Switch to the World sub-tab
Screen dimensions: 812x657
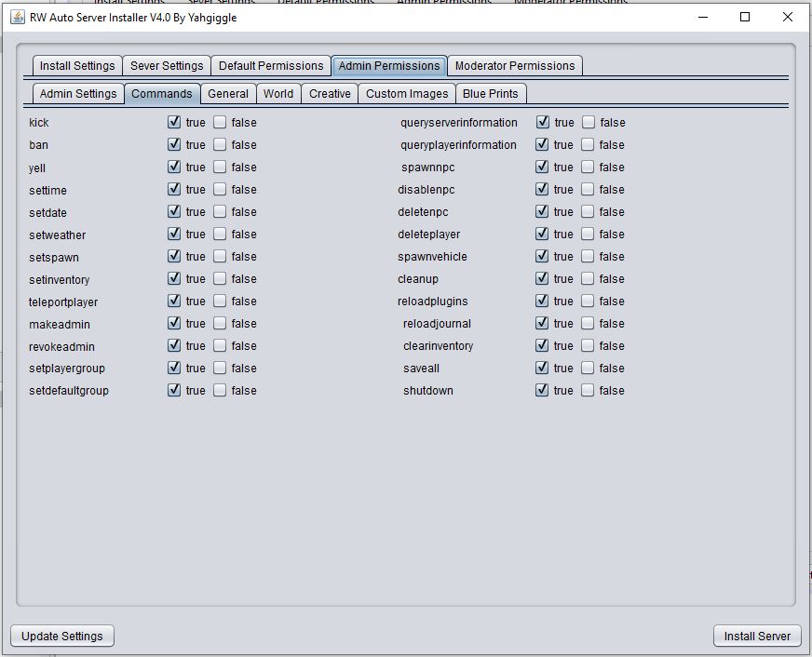[x=277, y=94]
